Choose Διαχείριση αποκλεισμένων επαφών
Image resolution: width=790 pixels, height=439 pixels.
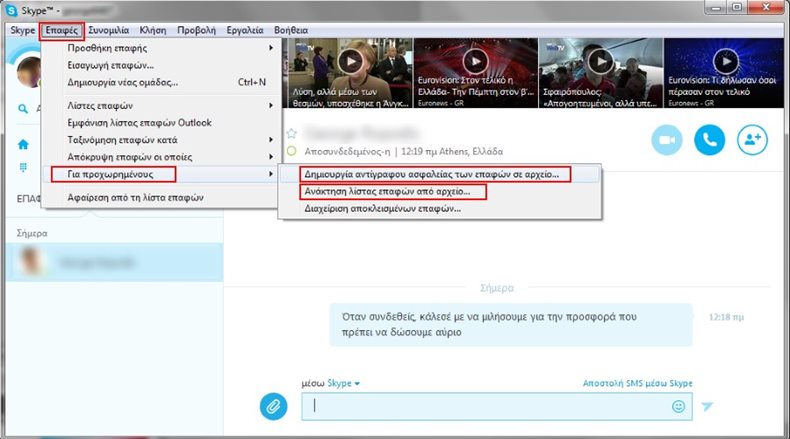[440, 209]
